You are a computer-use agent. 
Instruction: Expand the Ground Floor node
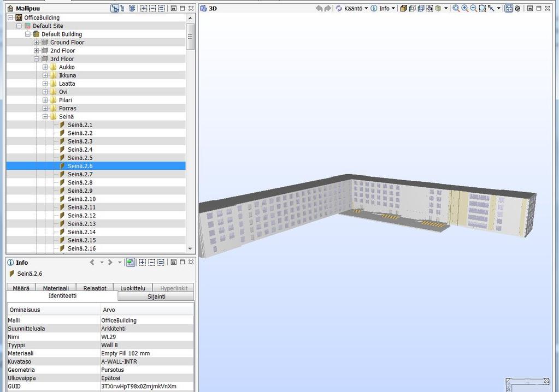(x=37, y=43)
